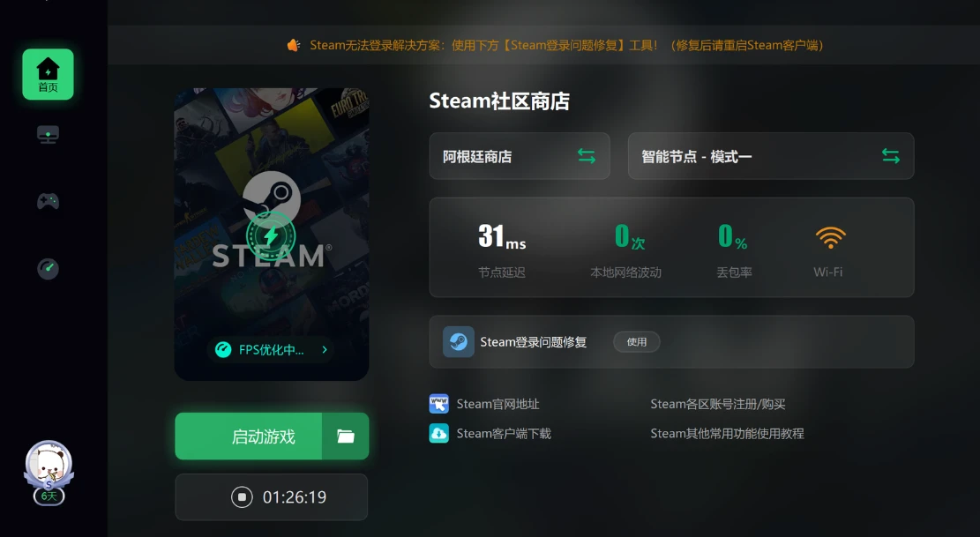
Task: Open the gamepad games library icon
Action: [x=48, y=202]
